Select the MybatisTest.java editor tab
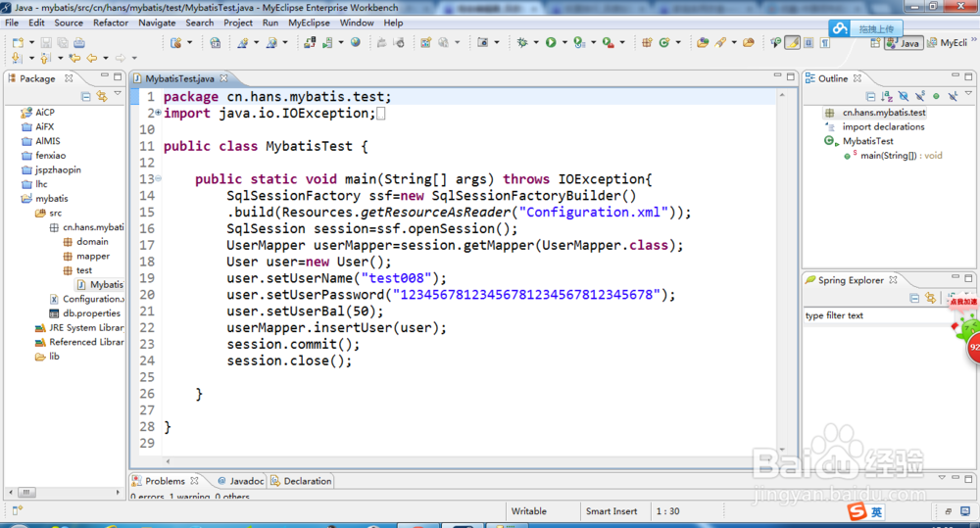This screenshot has height=528, width=980. coord(179,78)
